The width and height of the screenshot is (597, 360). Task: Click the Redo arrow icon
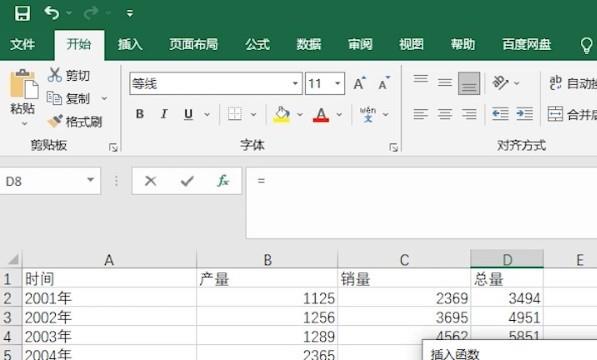(x=91, y=13)
